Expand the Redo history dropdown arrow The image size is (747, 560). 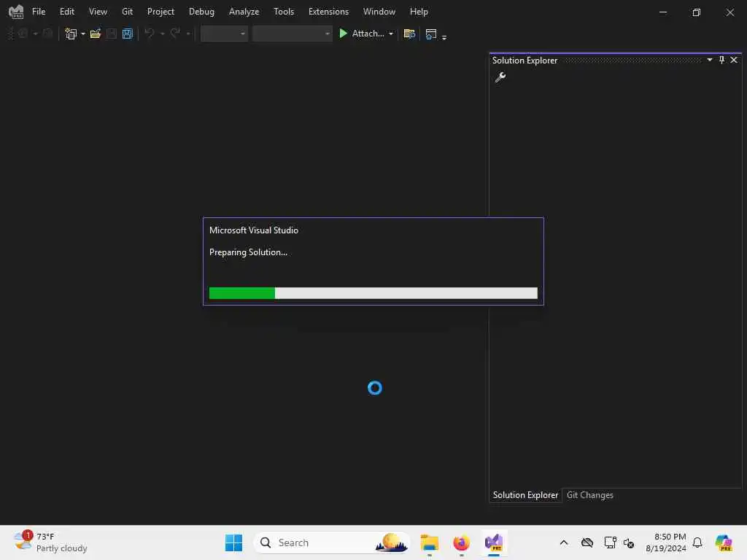[x=187, y=34]
